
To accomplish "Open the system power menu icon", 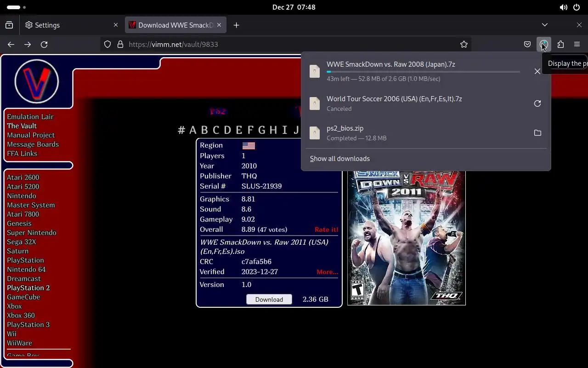I will pyautogui.click(x=577, y=7).
